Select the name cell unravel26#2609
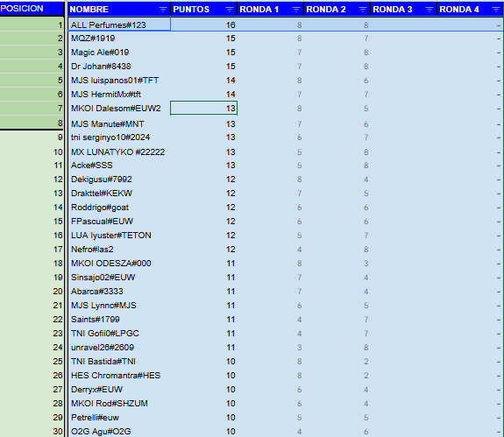 tap(119, 348)
